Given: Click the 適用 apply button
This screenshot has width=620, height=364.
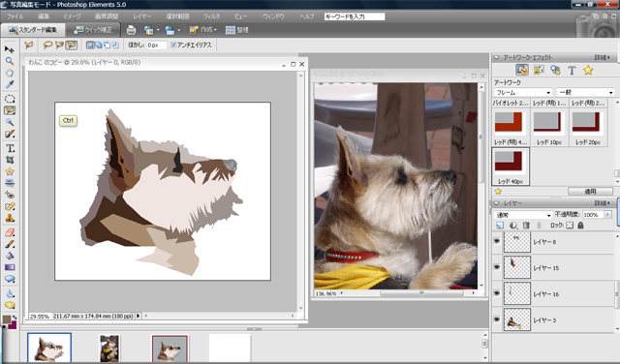Looking at the screenshot, I should tap(590, 192).
